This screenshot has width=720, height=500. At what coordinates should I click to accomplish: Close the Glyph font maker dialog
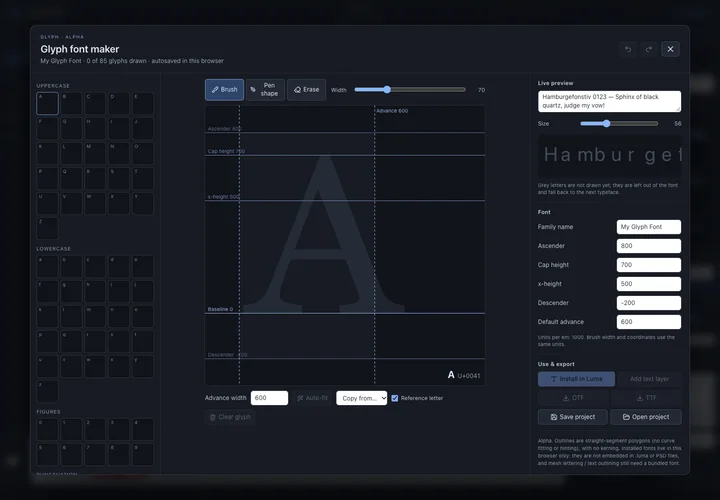click(670, 49)
